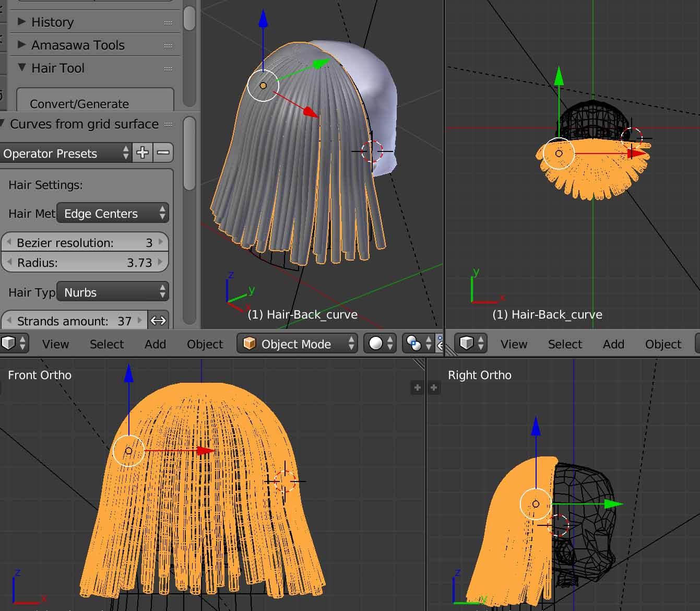Open the Edge Centers hair method dropdown
This screenshot has width=700, height=611.
tap(113, 214)
